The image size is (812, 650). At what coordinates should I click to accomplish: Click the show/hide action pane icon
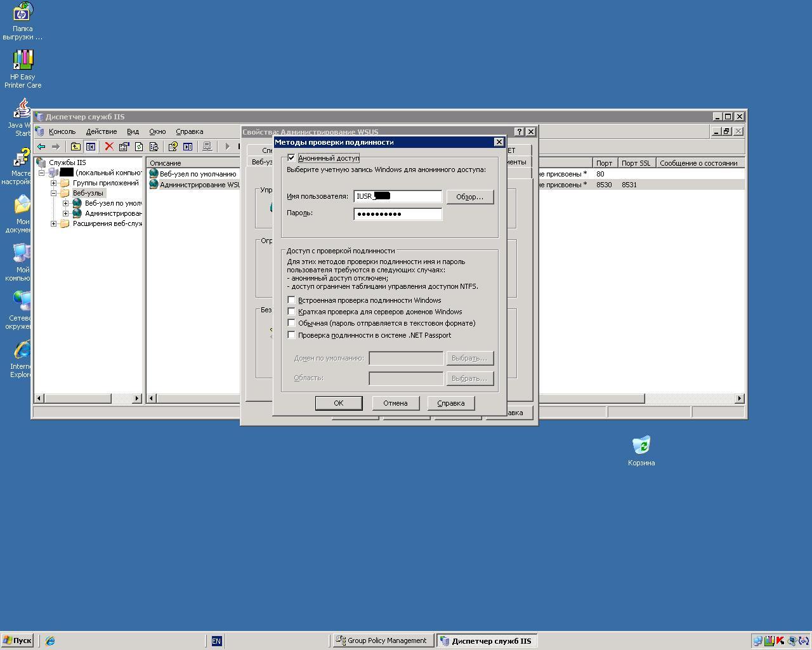click(x=188, y=147)
